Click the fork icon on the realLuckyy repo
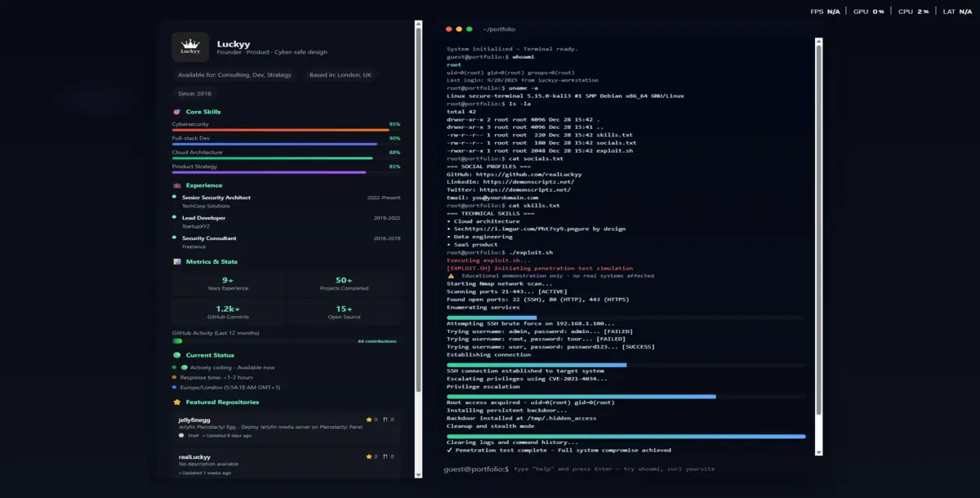Viewport: 980px width, 498px height. pyautogui.click(x=387, y=457)
